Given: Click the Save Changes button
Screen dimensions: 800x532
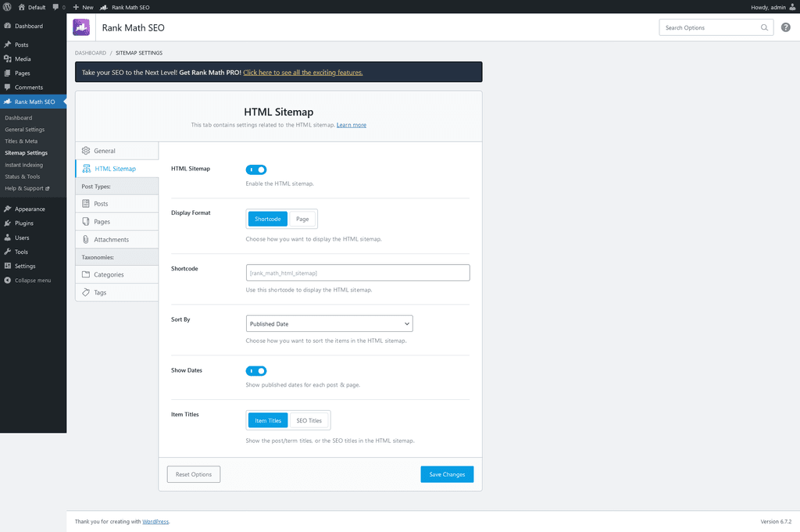Looking at the screenshot, I should click(x=447, y=474).
